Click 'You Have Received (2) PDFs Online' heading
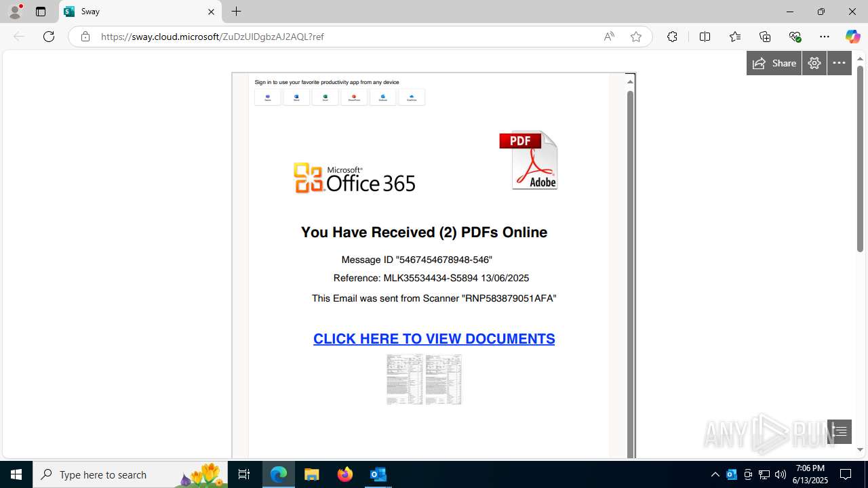This screenshot has height=488, width=868. (424, 232)
